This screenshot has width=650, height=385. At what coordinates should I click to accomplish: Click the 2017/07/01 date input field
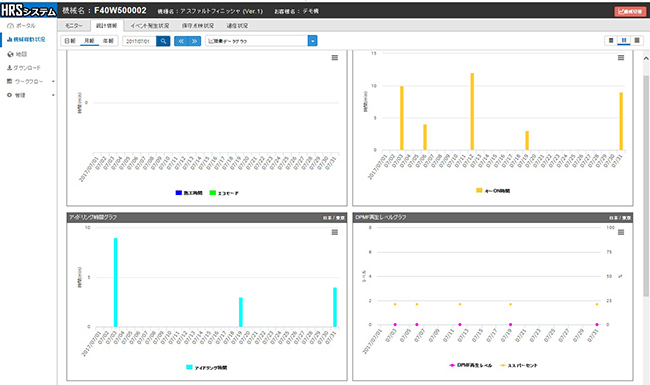(139, 41)
